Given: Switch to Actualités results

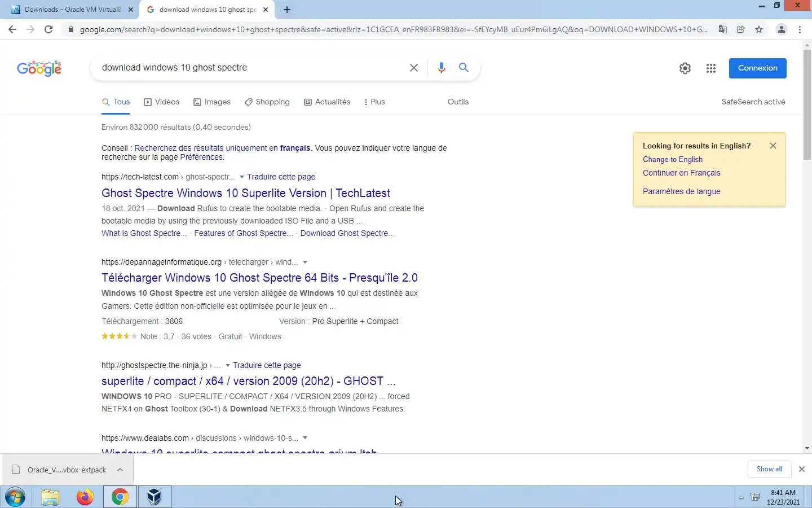Looking at the screenshot, I should tap(327, 102).
